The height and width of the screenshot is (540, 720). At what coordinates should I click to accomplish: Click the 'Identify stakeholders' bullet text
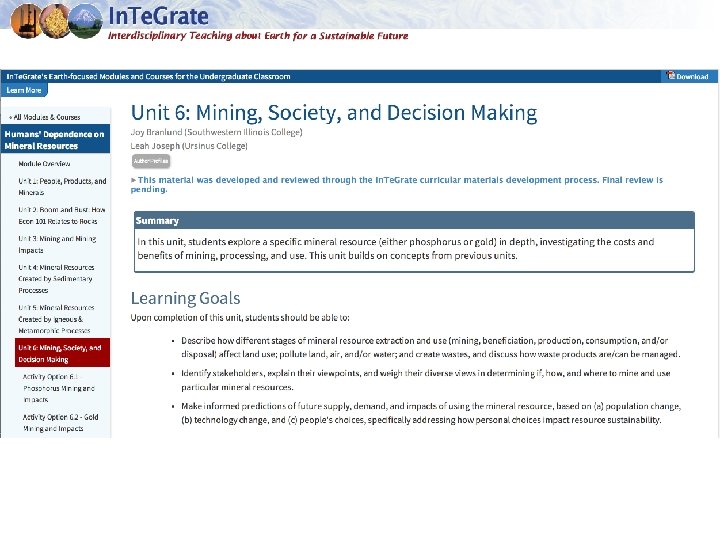click(x=426, y=380)
